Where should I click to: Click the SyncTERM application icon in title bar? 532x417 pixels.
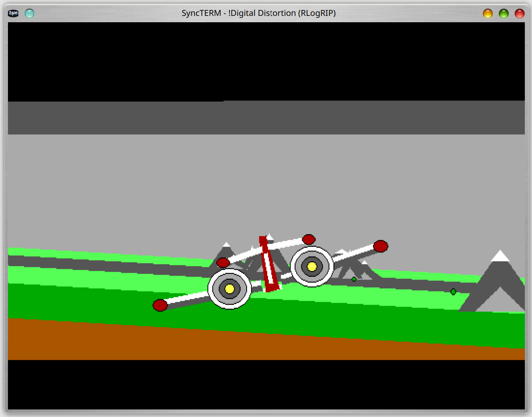pos(13,14)
